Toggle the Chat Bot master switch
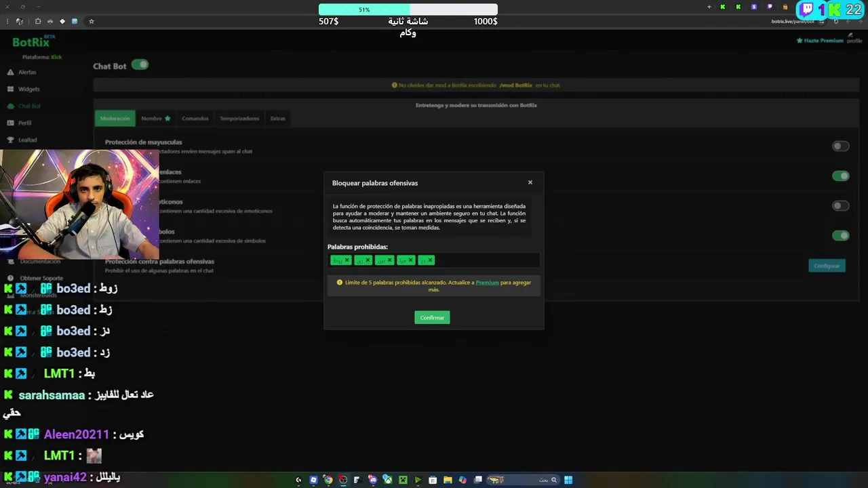Image resolution: width=868 pixels, height=488 pixels. coord(140,65)
